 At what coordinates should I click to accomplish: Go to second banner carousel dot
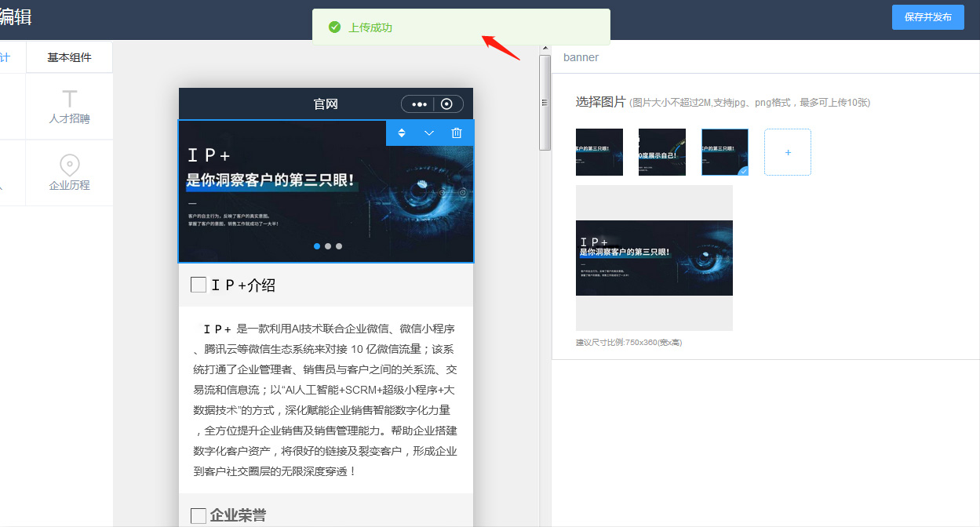point(328,246)
